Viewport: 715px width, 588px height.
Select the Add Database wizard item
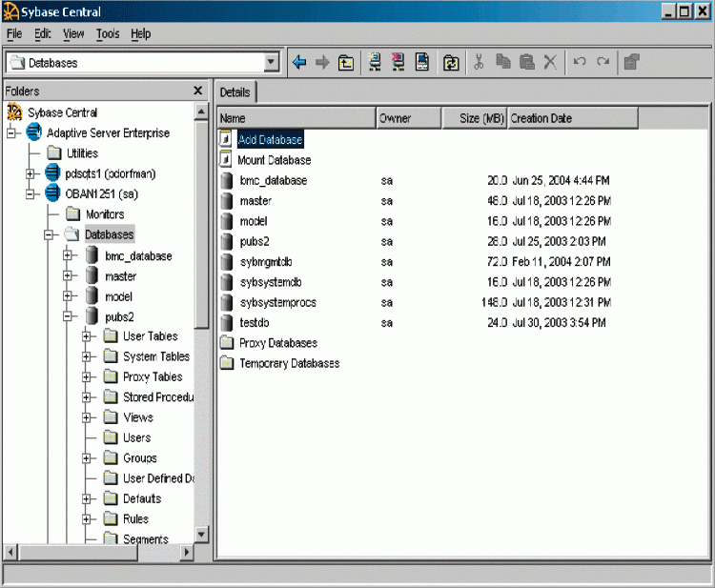[x=270, y=139]
